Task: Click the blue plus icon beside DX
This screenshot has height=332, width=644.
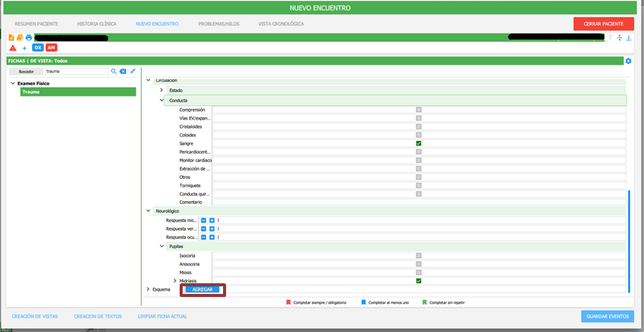Action: (x=24, y=48)
